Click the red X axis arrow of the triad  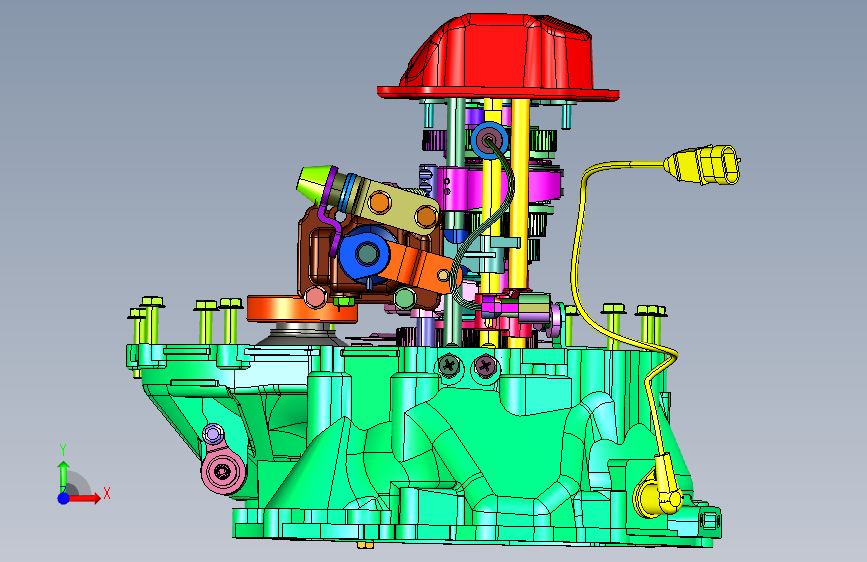pos(86,498)
